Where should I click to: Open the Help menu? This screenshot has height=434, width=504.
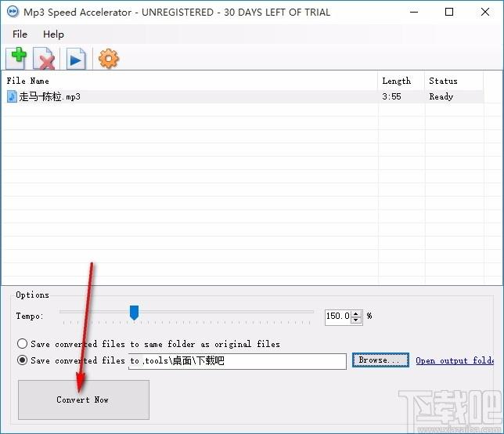[x=53, y=34]
